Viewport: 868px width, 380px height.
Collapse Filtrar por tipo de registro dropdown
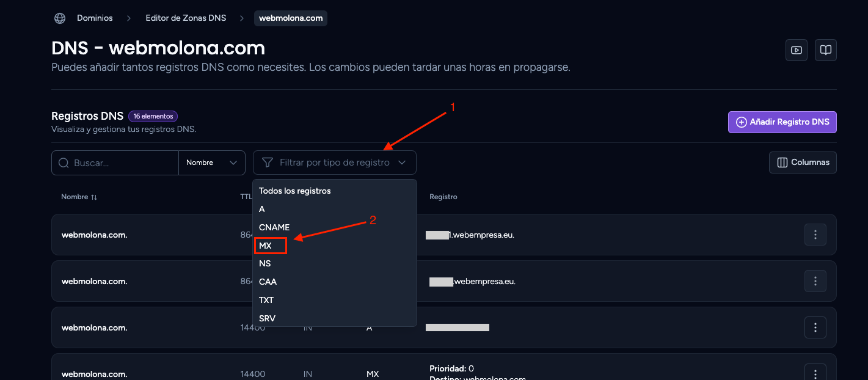[335, 163]
